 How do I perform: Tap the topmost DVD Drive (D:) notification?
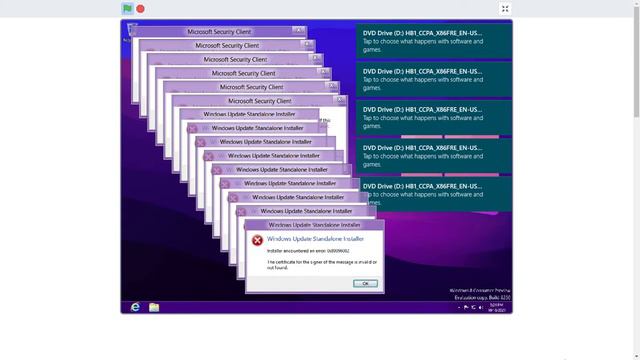tap(434, 41)
